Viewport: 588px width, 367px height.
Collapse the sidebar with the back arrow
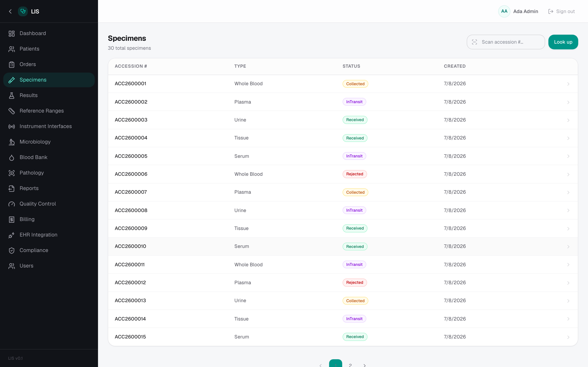(10, 11)
